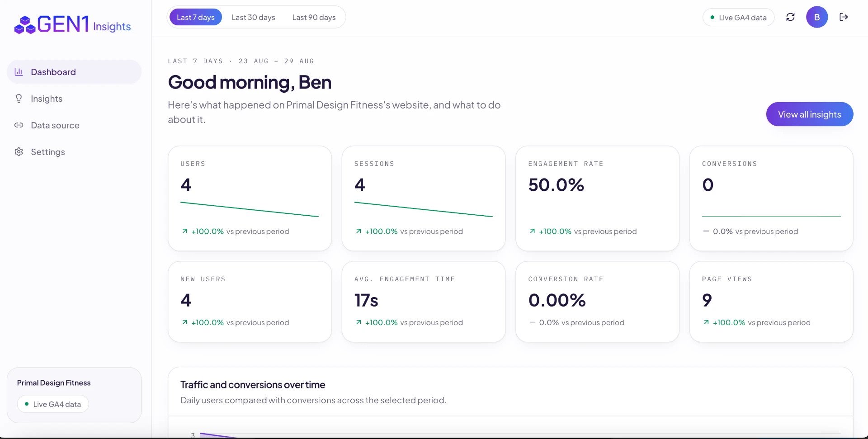Viewport: 868px width, 439px height.
Task: Click the top Live GA4 data badge
Action: (738, 18)
